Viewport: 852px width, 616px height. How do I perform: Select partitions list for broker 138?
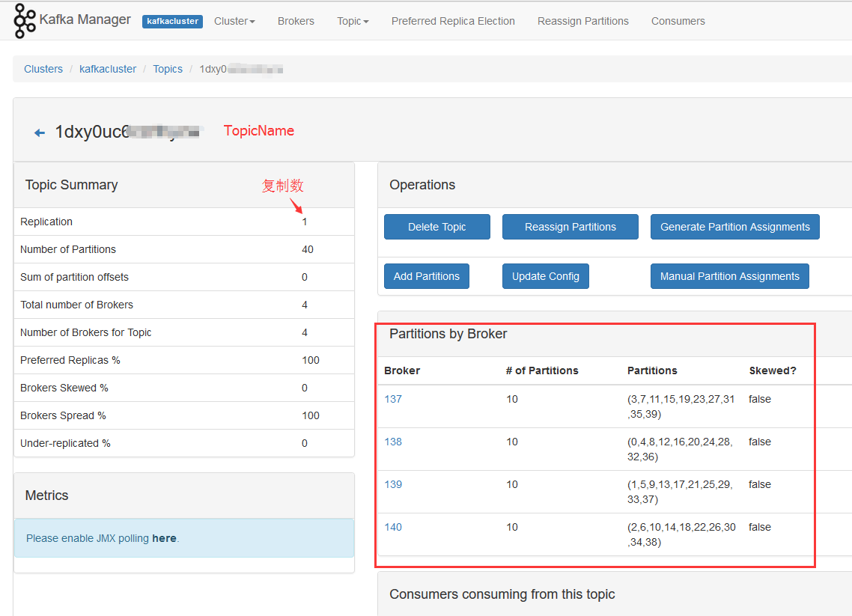680,449
